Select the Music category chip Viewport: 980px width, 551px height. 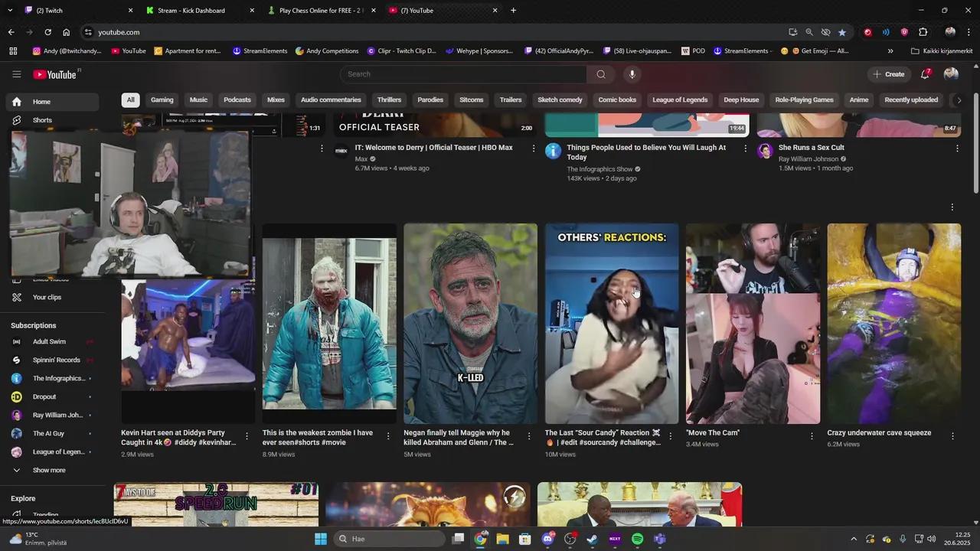coord(198,100)
